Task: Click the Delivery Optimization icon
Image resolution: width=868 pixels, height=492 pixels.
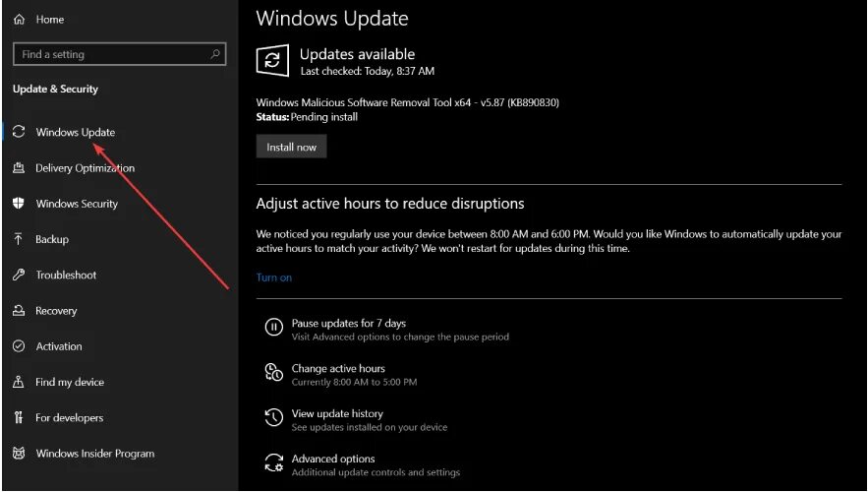Action: click(x=19, y=168)
